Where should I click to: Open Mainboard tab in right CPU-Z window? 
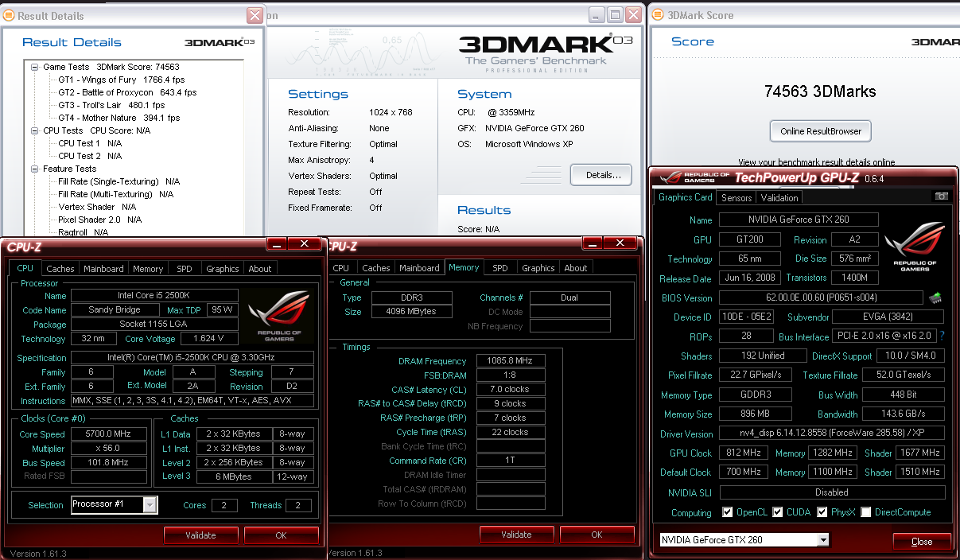click(x=419, y=268)
